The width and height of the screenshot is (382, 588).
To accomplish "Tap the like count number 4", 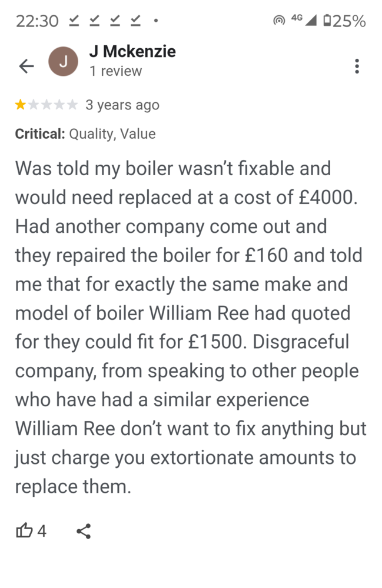I will pyautogui.click(x=42, y=532).
